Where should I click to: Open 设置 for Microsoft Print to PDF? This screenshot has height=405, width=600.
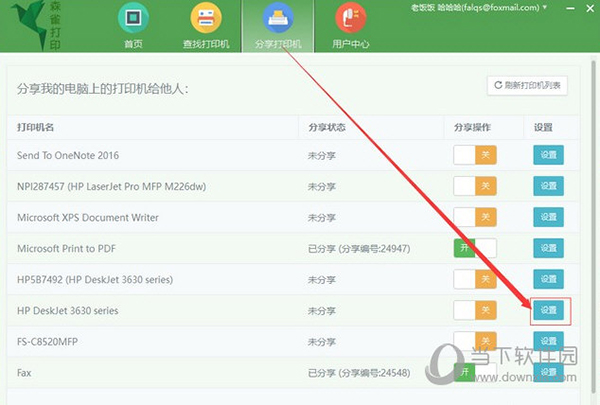(x=548, y=248)
